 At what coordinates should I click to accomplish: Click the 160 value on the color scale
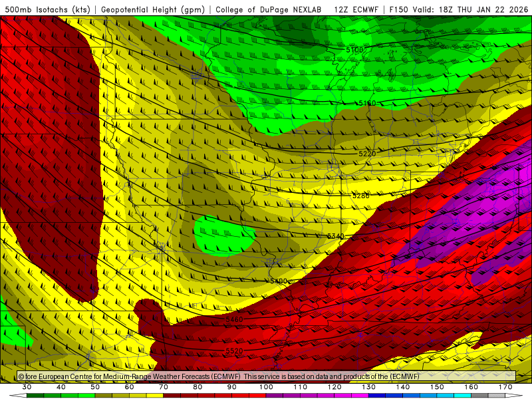tap(471, 387)
